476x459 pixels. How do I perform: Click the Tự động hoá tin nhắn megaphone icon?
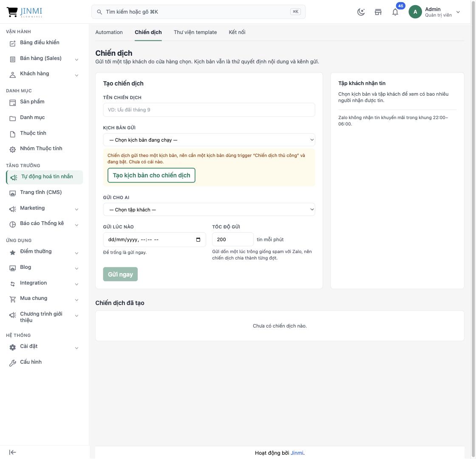tap(14, 178)
